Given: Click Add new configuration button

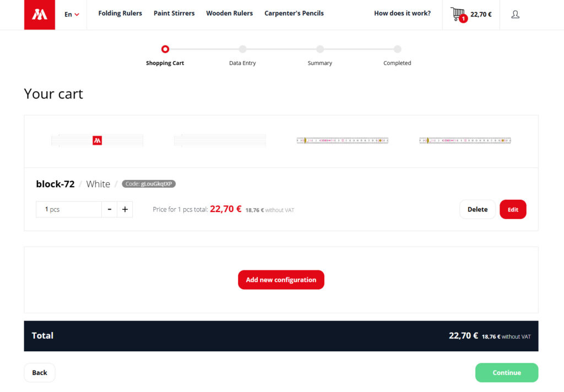Looking at the screenshot, I should click(x=281, y=280).
